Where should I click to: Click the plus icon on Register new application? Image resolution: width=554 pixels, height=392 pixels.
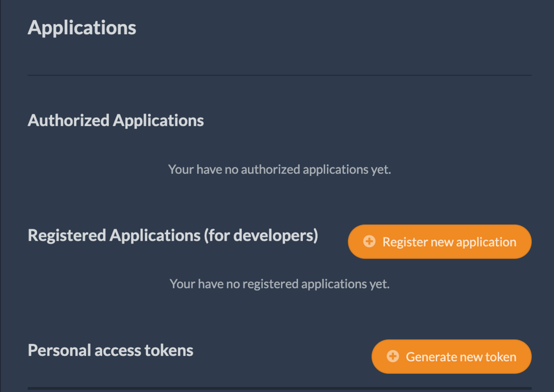point(369,242)
